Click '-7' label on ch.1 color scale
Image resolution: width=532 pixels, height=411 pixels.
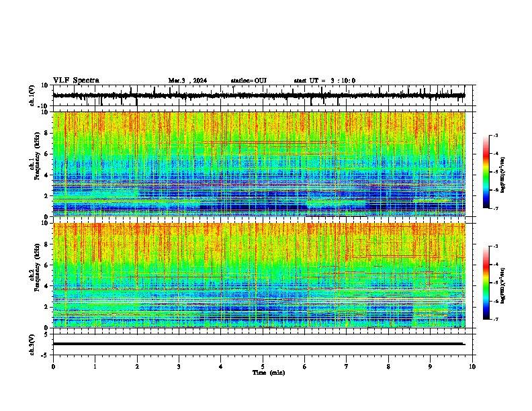click(x=496, y=208)
